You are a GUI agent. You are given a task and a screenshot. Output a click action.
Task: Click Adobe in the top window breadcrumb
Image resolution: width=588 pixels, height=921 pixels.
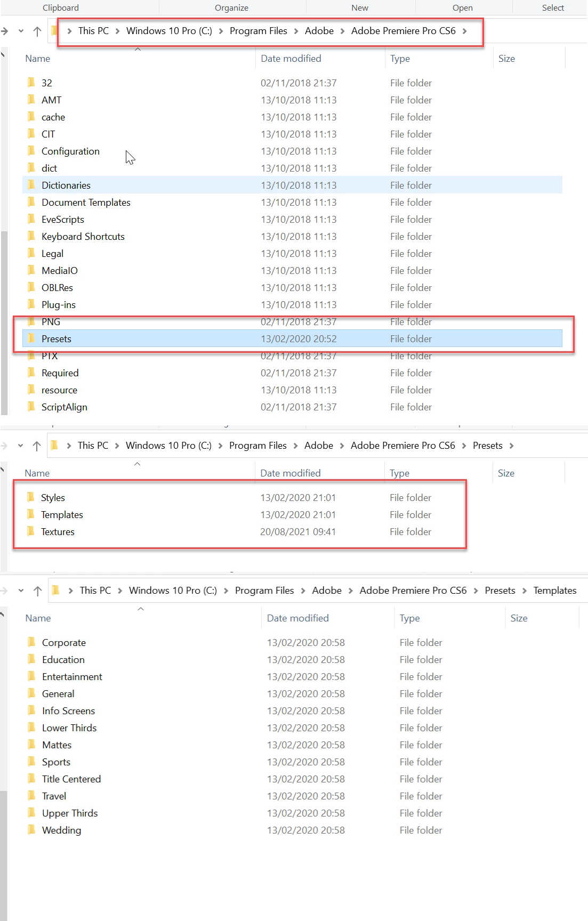319,31
